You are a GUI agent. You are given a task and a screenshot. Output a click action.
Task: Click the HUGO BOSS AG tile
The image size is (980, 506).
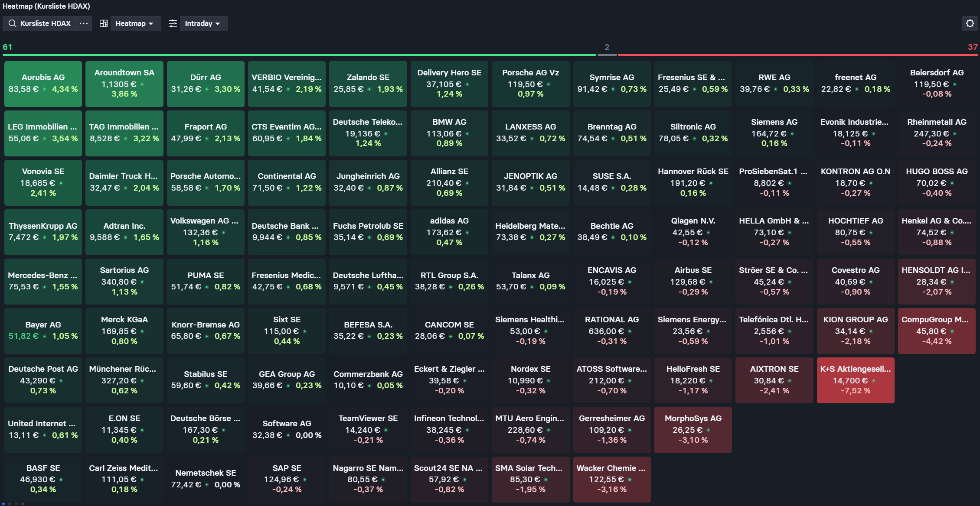[x=937, y=183]
